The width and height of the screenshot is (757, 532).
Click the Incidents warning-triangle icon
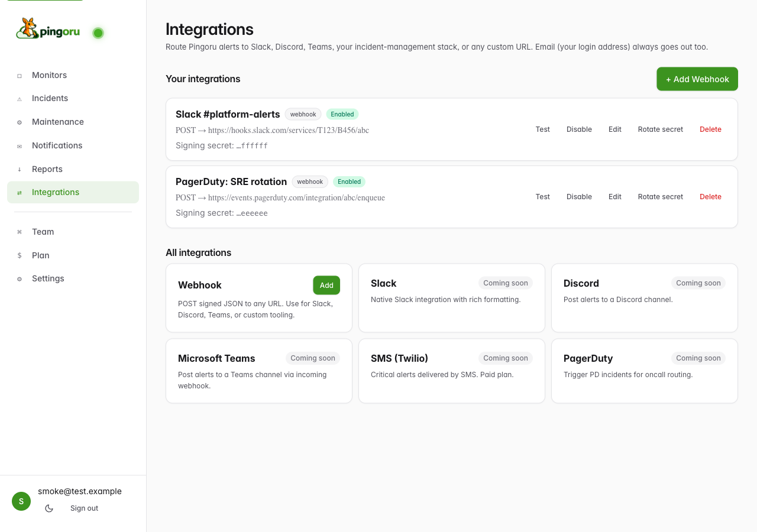[x=20, y=98]
